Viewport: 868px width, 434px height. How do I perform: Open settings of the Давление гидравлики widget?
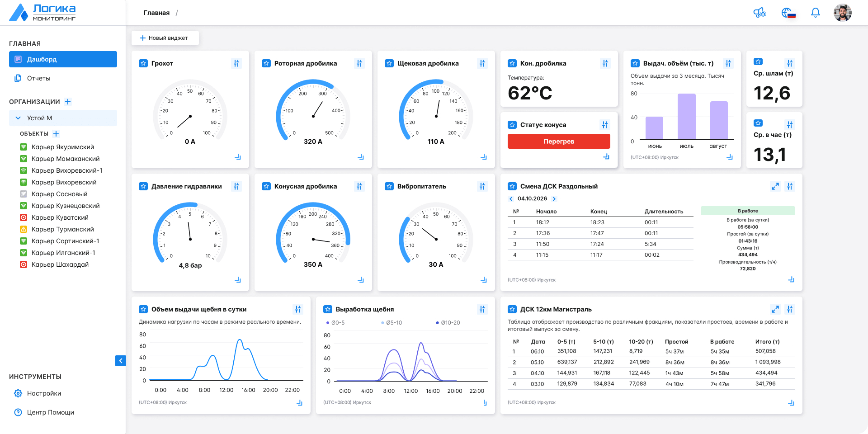[236, 186]
